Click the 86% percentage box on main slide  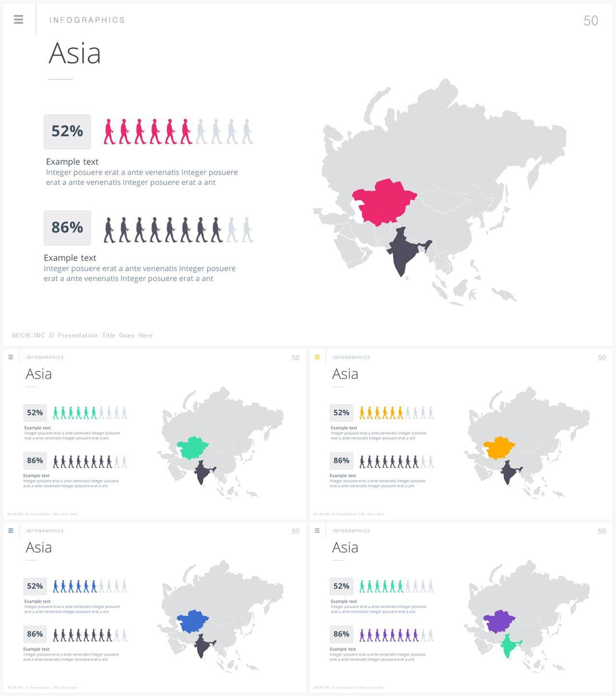click(x=67, y=228)
